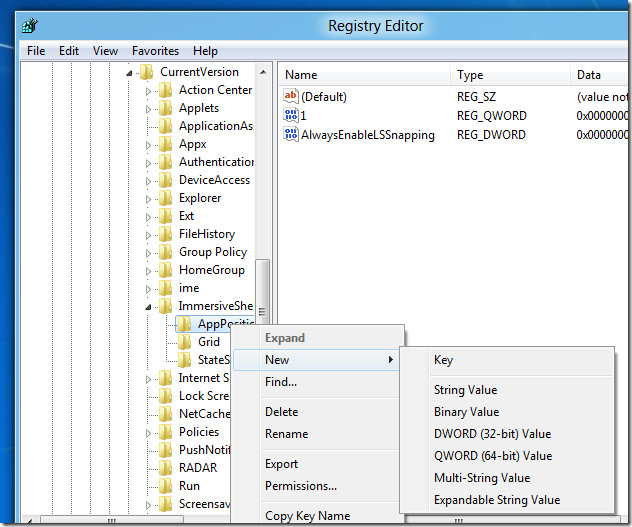Click the FileHistory folder icon
Image resolution: width=632 pixels, height=527 pixels.
click(x=165, y=234)
